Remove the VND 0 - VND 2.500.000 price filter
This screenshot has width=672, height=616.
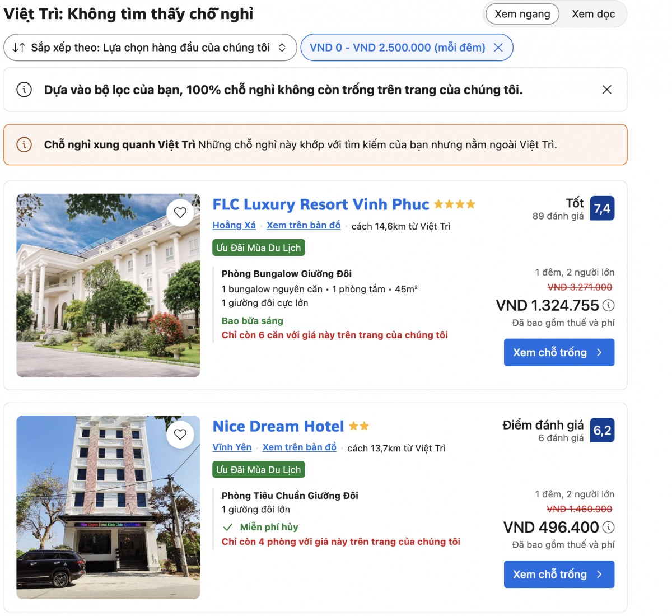click(x=498, y=48)
